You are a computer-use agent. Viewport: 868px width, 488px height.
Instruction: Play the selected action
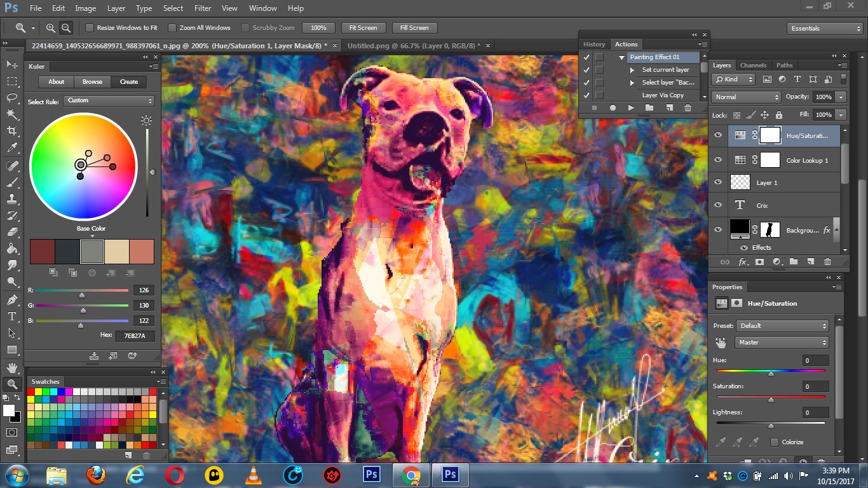click(x=630, y=108)
